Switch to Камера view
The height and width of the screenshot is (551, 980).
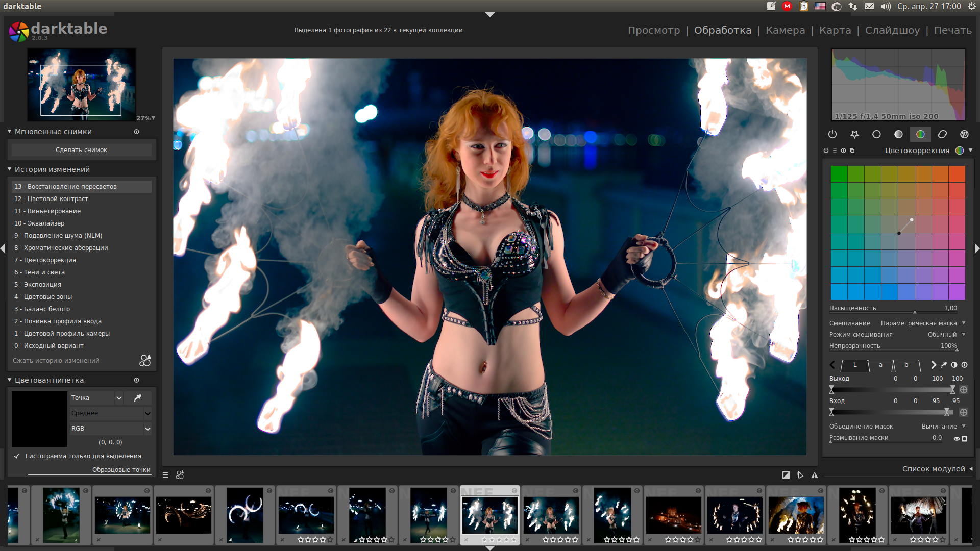(785, 30)
